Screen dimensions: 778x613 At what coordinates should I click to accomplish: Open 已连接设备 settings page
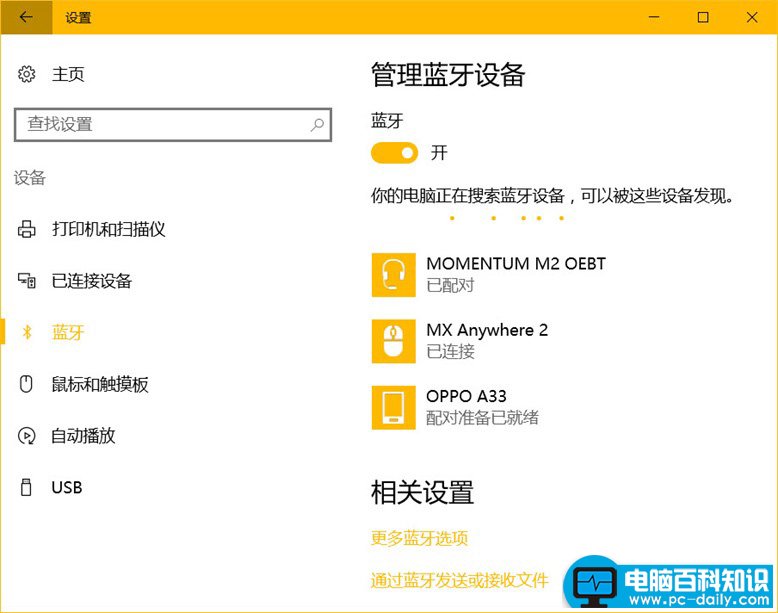coord(92,281)
